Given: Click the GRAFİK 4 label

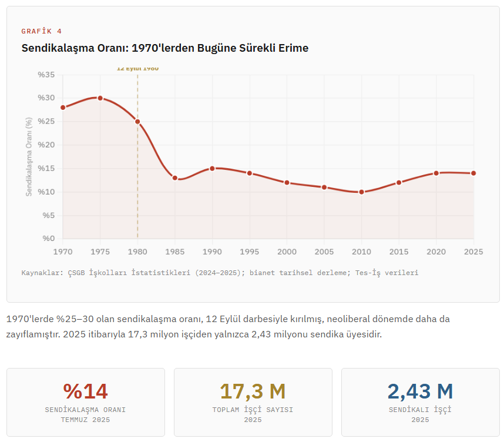Looking at the screenshot, I should 41,31.
